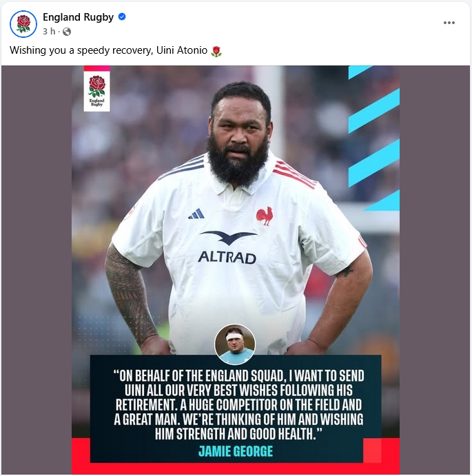Click the Adidas logo on the jersey
This screenshot has width=472, height=476.
pos(196,214)
